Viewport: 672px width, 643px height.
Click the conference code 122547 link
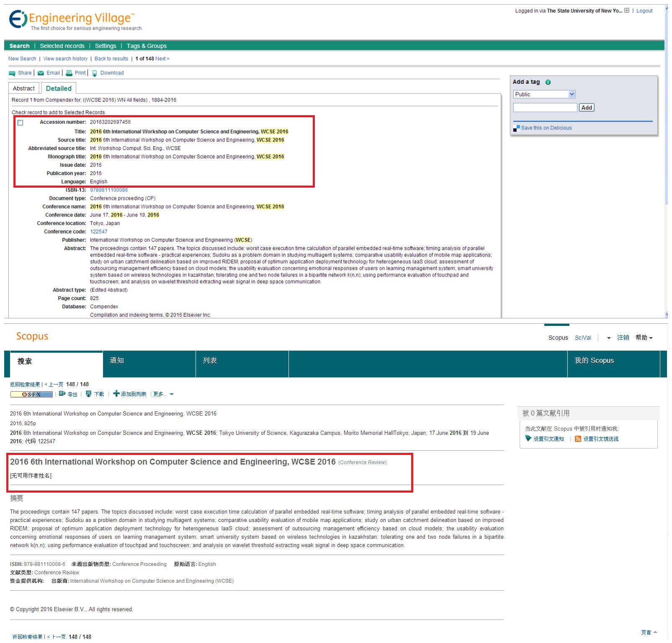click(x=99, y=232)
